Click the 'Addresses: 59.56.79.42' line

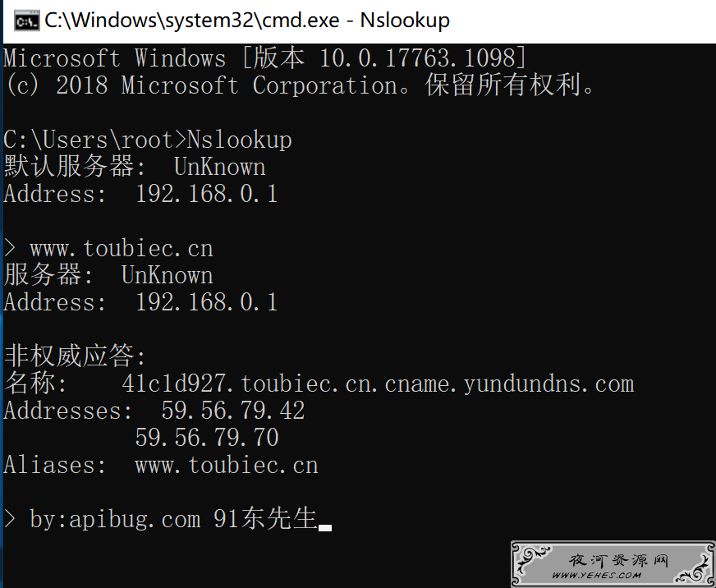point(154,411)
